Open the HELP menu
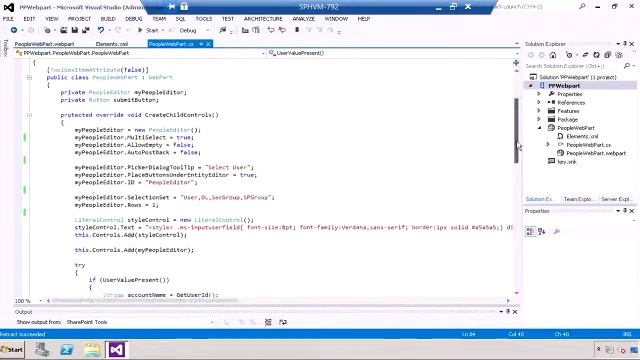The image size is (640, 360). click(x=364, y=19)
